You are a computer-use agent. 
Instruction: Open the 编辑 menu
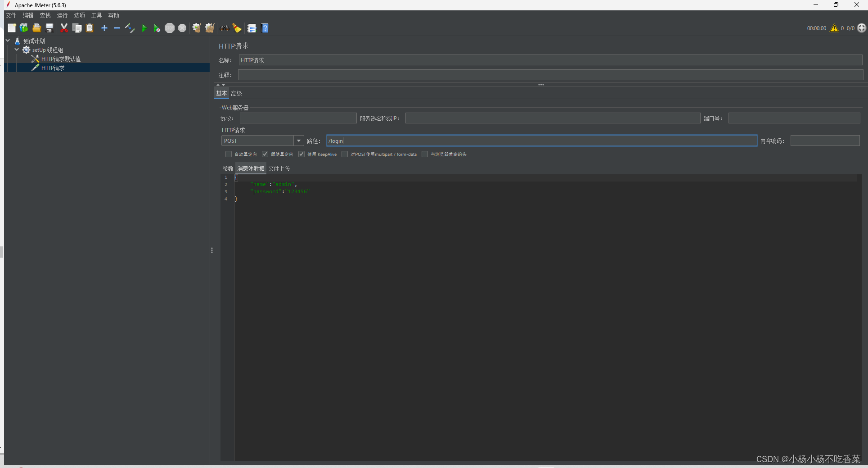pos(28,15)
